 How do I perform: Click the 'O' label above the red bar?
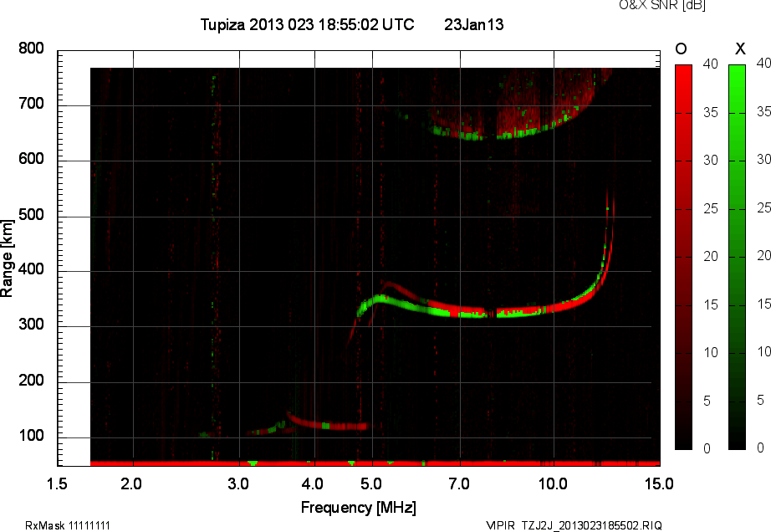tap(681, 49)
